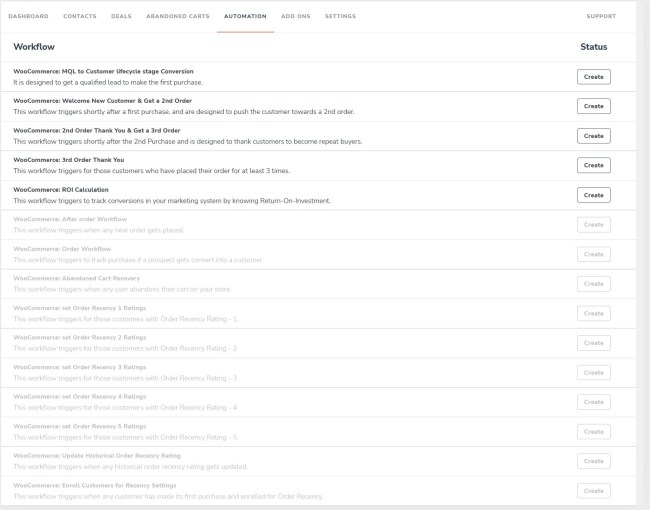Create Welcome New Customer workflow
The width and height of the screenshot is (650, 510).
(593, 106)
